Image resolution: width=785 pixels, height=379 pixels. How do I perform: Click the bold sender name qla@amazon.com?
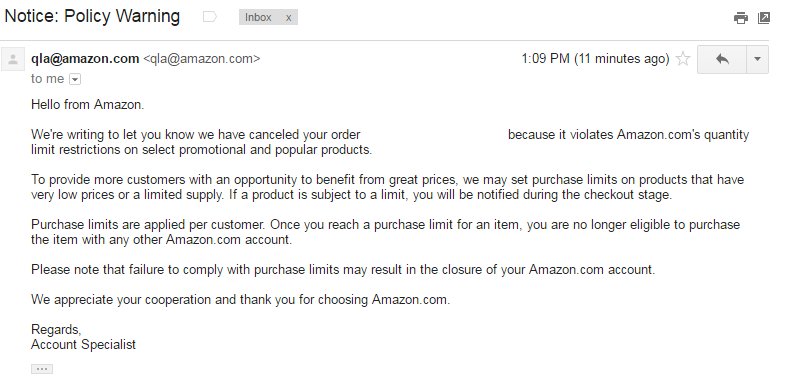pos(85,59)
